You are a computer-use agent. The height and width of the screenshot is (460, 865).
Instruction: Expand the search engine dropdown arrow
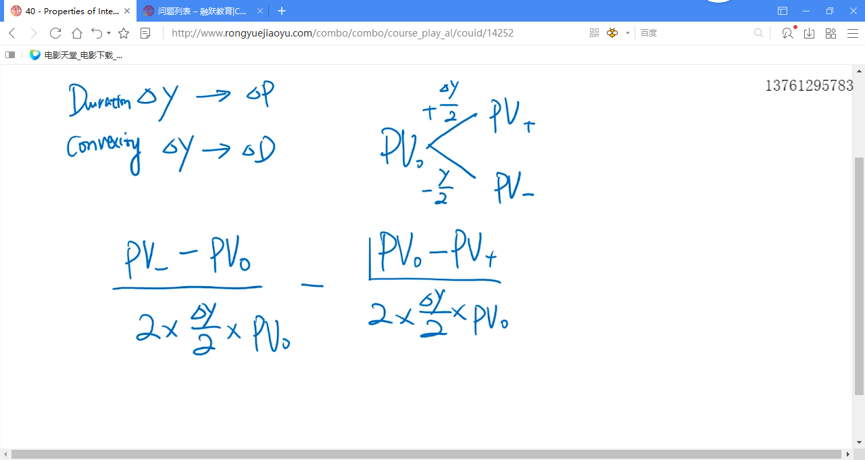coord(628,33)
